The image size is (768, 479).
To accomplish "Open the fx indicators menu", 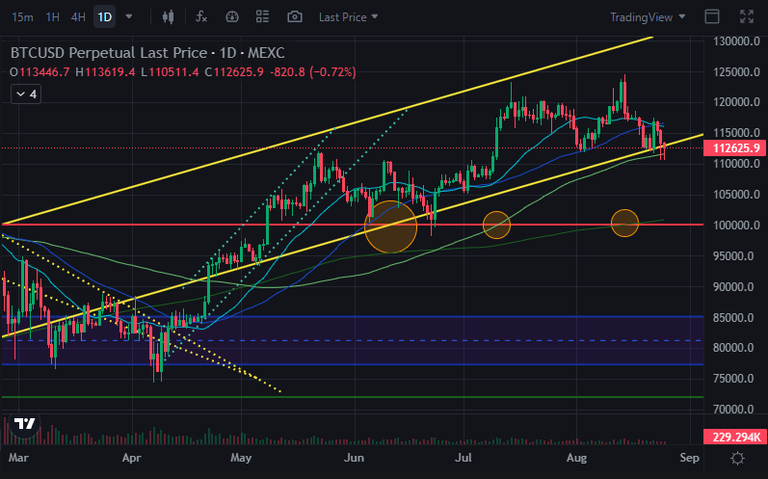I will click(x=201, y=17).
